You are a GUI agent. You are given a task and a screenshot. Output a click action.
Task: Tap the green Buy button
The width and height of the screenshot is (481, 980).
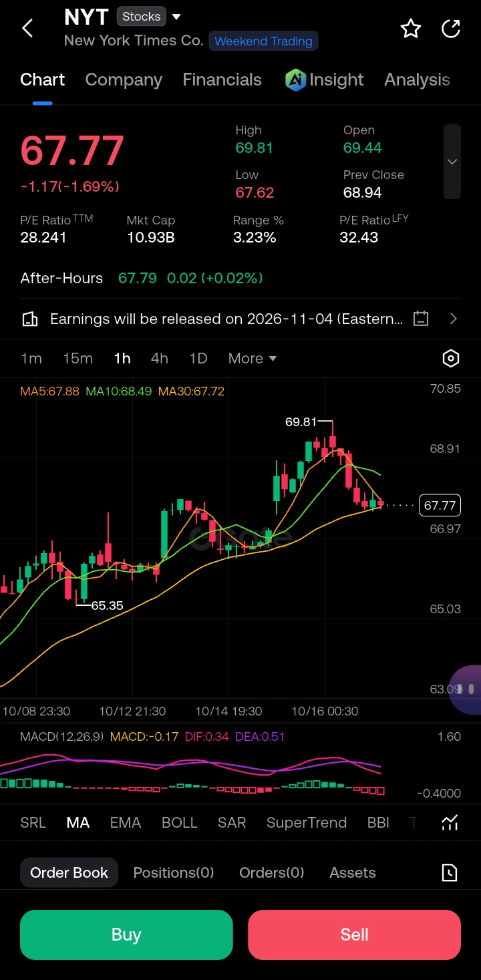pyautogui.click(x=126, y=935)
